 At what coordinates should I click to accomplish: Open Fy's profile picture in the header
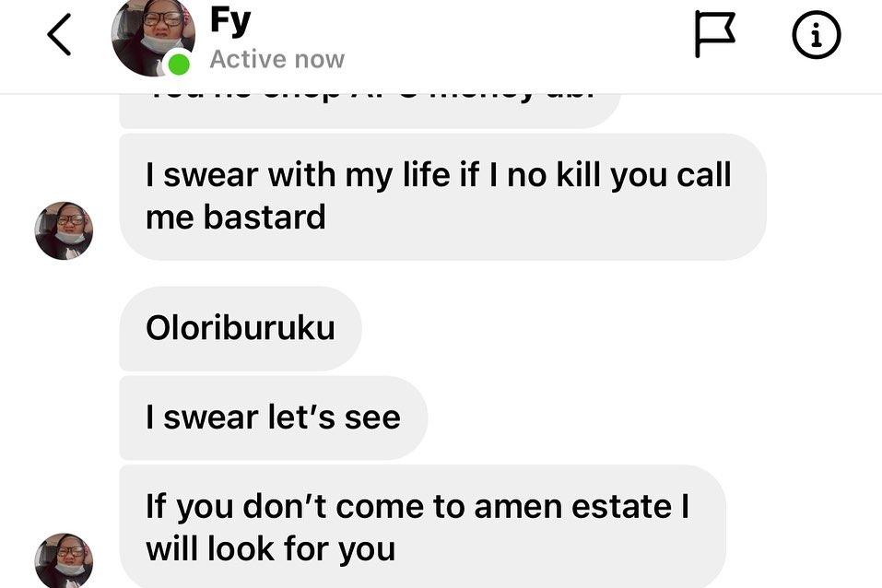click(153, 35)
